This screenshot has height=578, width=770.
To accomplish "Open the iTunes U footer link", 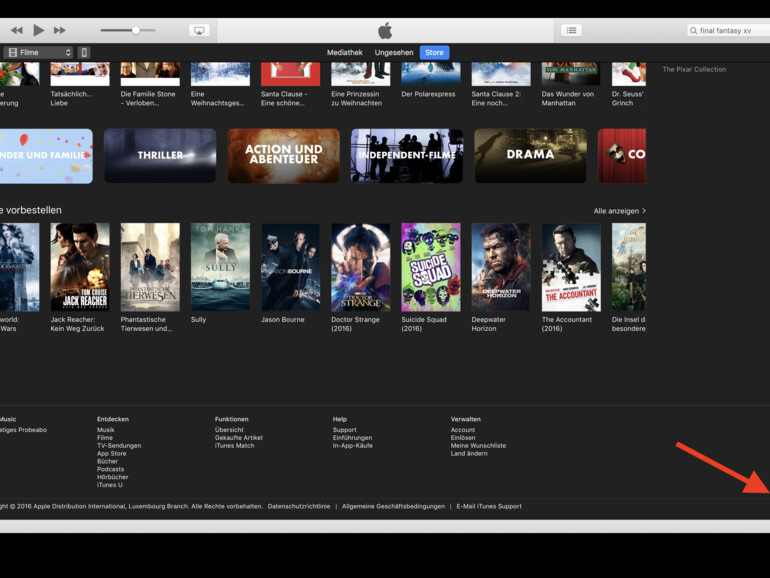I will tap(110, 485).
